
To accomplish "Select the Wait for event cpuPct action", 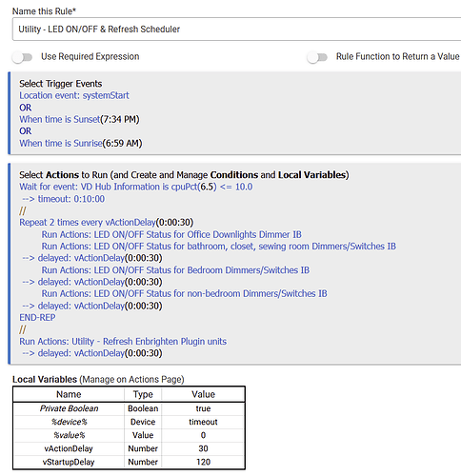I will pyautogui.click(x=136, y=187).
